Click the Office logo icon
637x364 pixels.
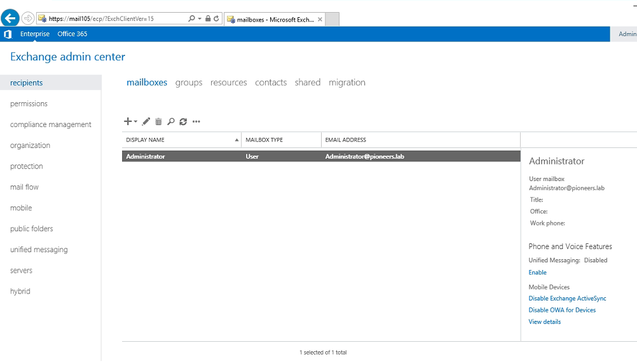pyautogui.click(x=8, y=34)
